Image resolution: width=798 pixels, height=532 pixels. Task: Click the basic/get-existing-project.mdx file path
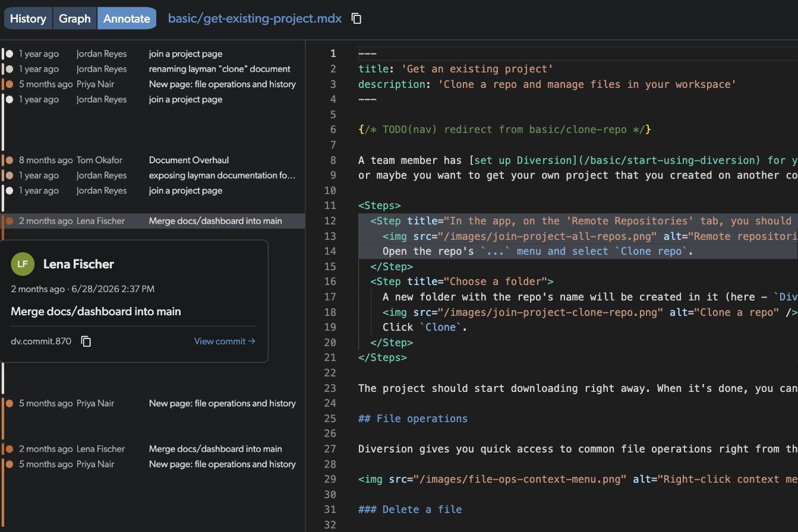pyautogui.click(x=255, y=18)
